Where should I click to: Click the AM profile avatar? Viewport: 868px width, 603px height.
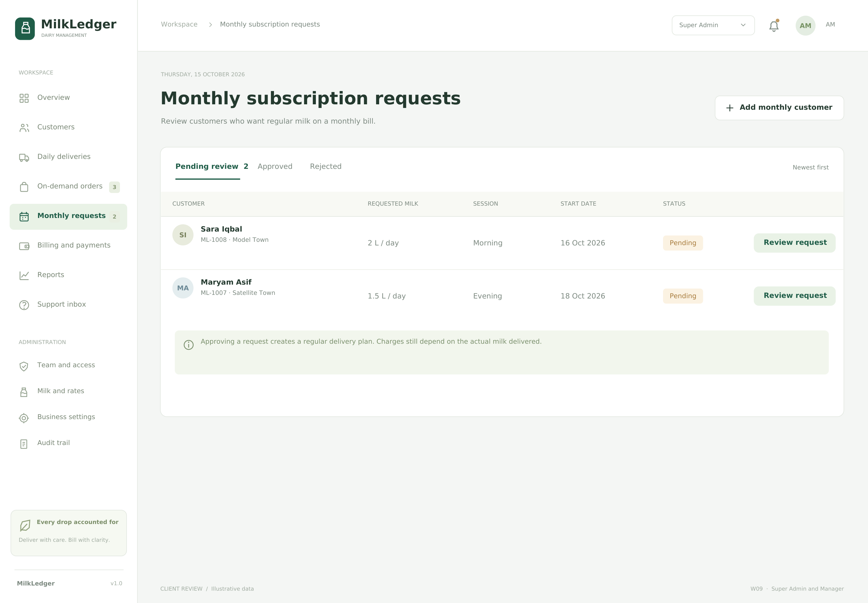click(x=805, y=25)
